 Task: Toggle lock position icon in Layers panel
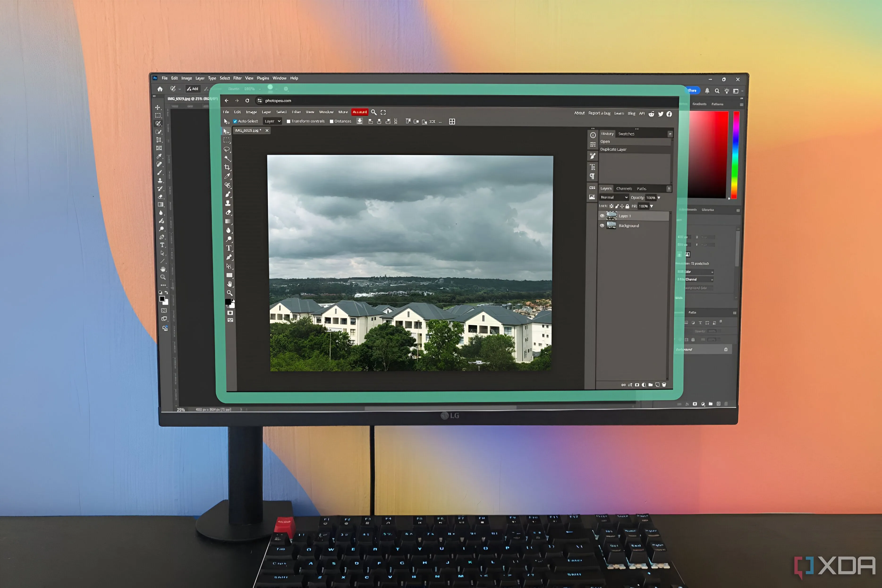(622, 206)
